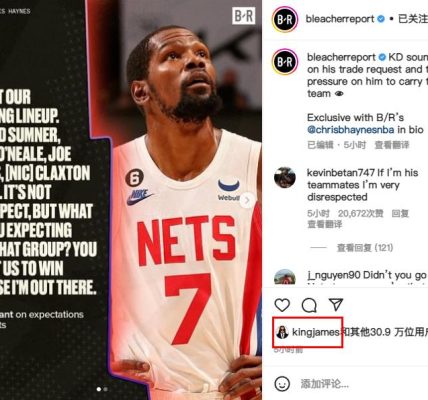Open the emoji picker smiley icon
This screenshot has height=400, width=428.
coord(282,384)
